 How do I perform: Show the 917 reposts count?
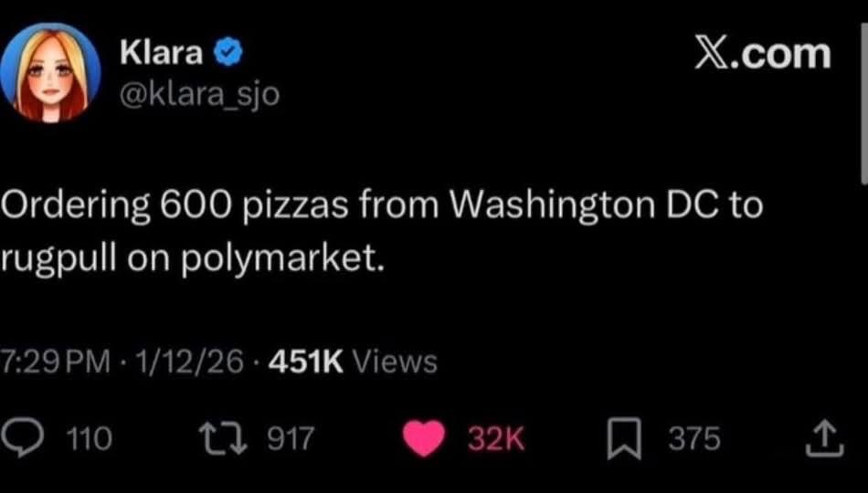coord(290,440)
